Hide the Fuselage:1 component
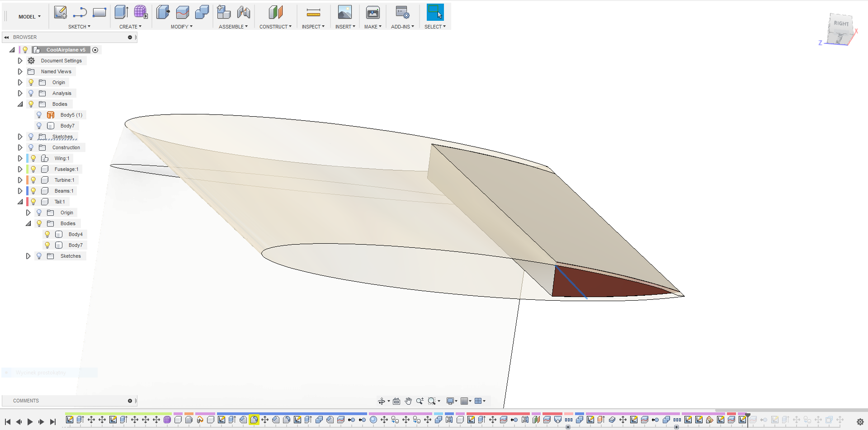This screenshot has width=868, height=430. coord(33,169)
